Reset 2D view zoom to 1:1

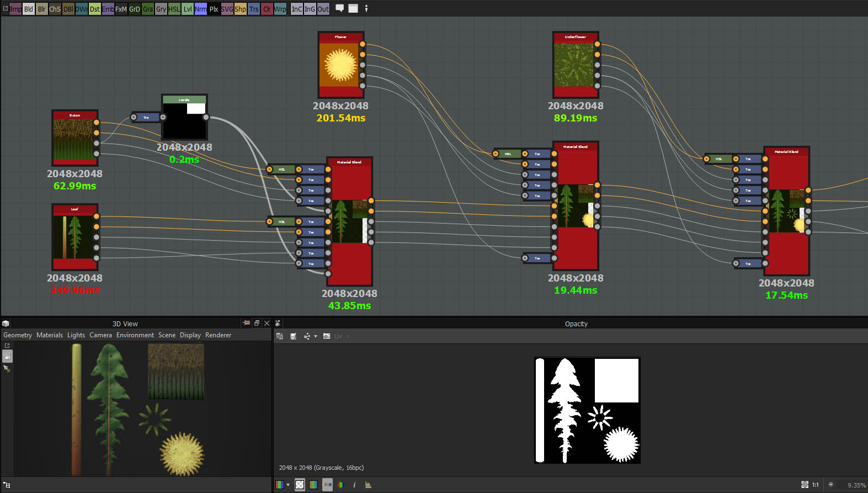click(x=816, y=485)
